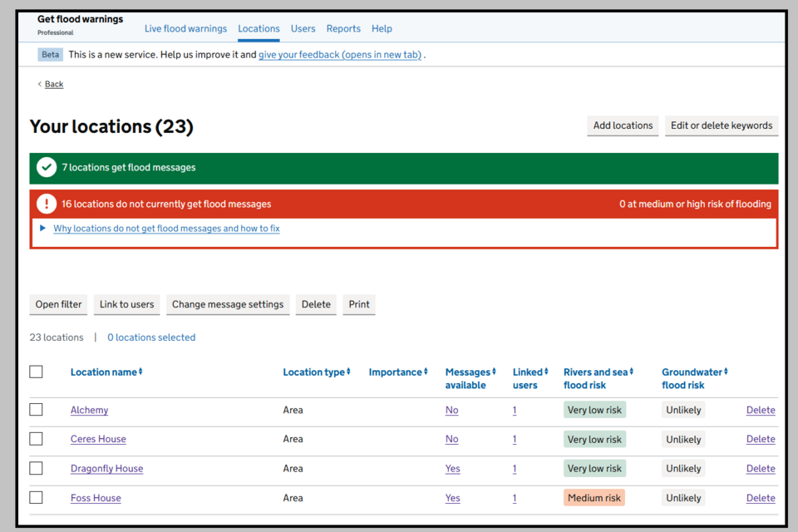The height and width of the screenshot is (532, 798).
Task: Sort by Groundwater flood risk arrows
Action: click(x=726, y=372)
